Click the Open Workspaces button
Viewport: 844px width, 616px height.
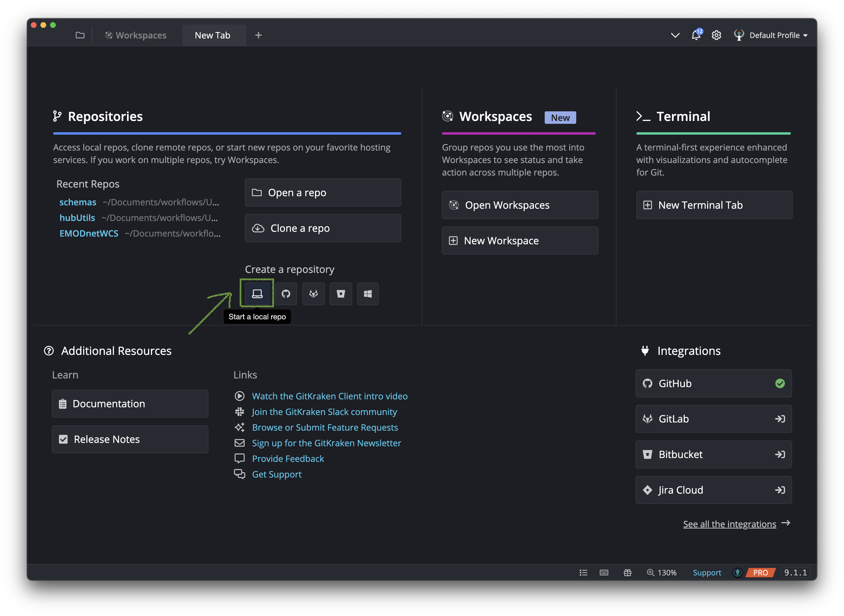tap(520, 205)
